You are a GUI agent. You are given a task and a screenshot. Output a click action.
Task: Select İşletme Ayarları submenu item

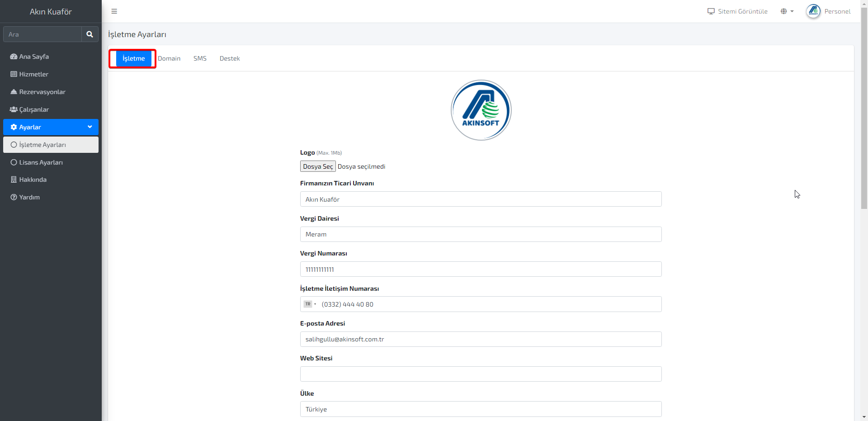(x=51, y=145)
